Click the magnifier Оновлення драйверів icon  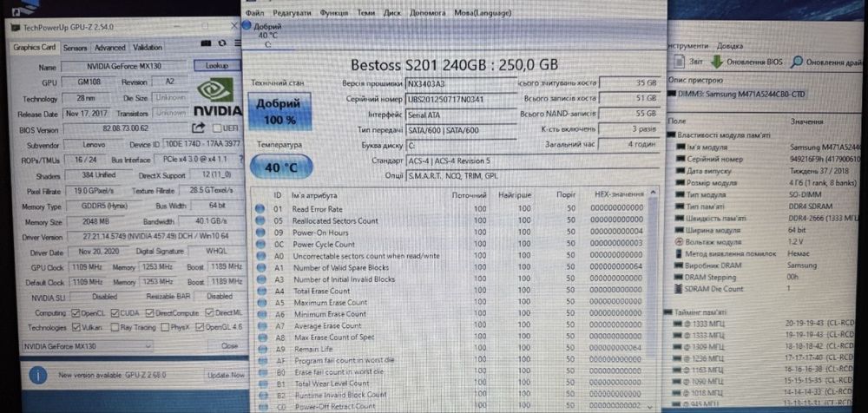tap(796, 62)
